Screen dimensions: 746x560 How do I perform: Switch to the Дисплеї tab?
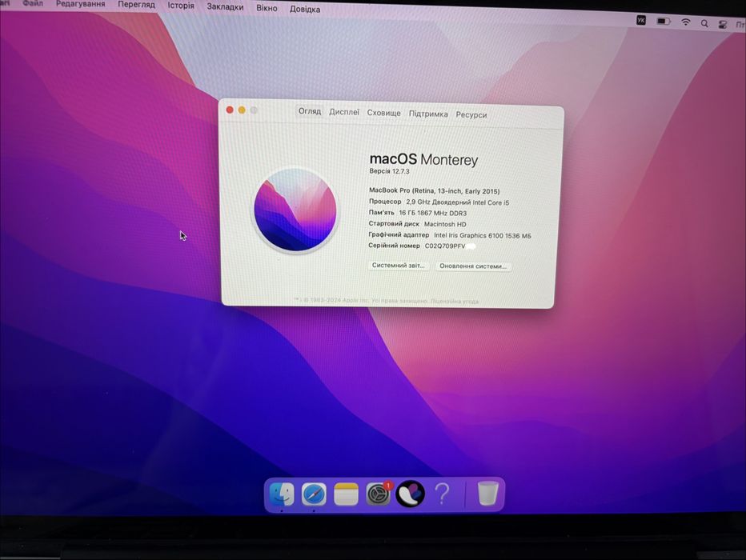[344, 112]
